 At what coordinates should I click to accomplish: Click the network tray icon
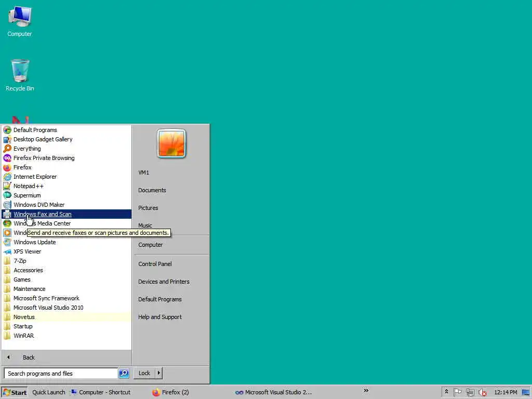point(470,392)
